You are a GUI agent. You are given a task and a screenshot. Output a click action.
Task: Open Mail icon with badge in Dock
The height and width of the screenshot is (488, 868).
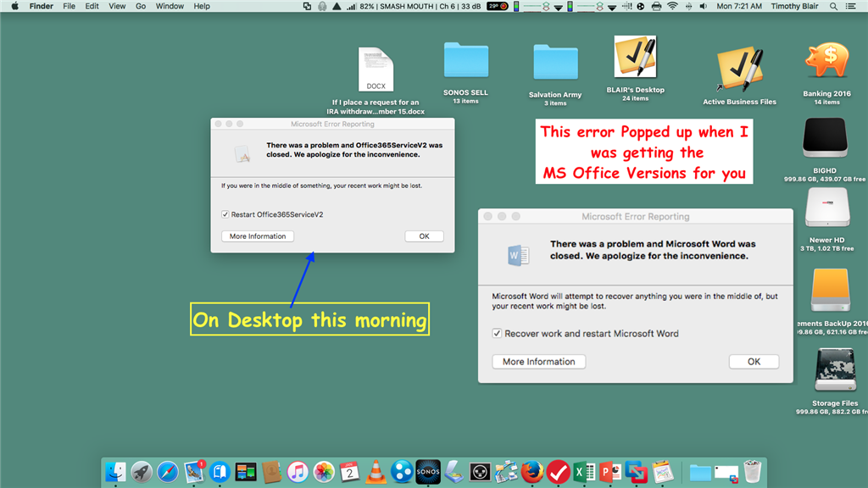coord(194,472)
